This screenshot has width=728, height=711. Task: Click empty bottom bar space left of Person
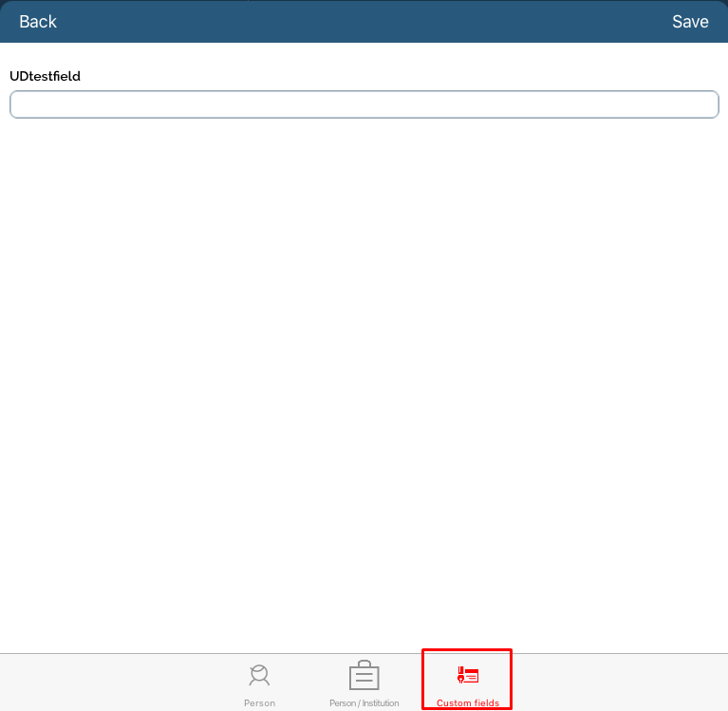pos(114,682)
